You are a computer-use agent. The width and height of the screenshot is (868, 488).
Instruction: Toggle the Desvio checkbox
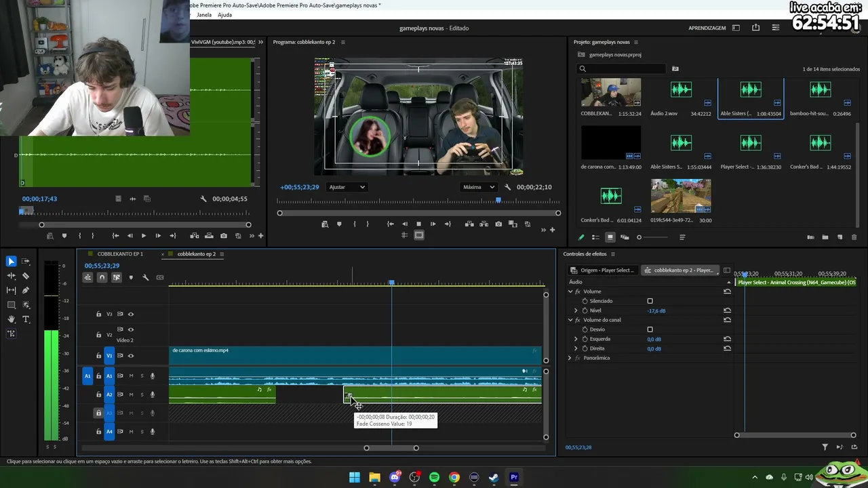click(650, 329)
